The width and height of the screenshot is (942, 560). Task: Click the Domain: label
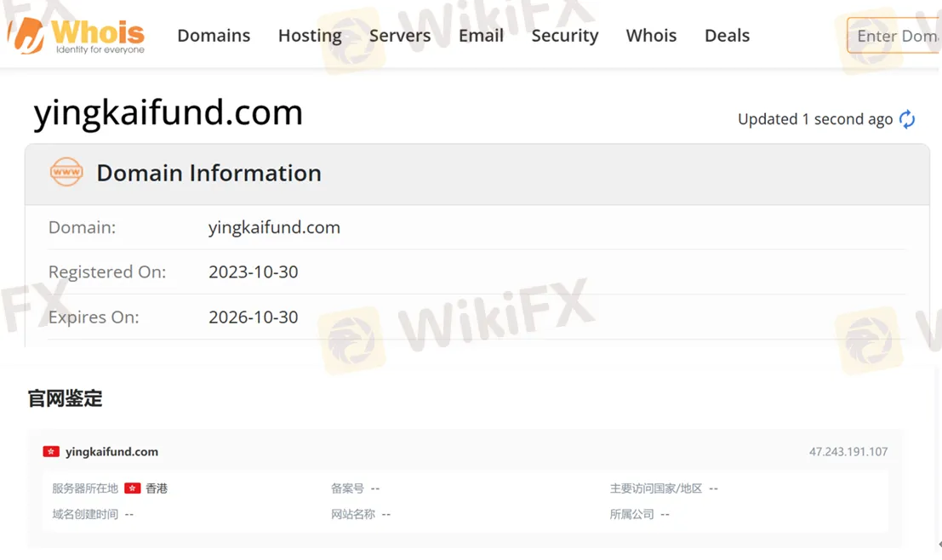[83, 227]
